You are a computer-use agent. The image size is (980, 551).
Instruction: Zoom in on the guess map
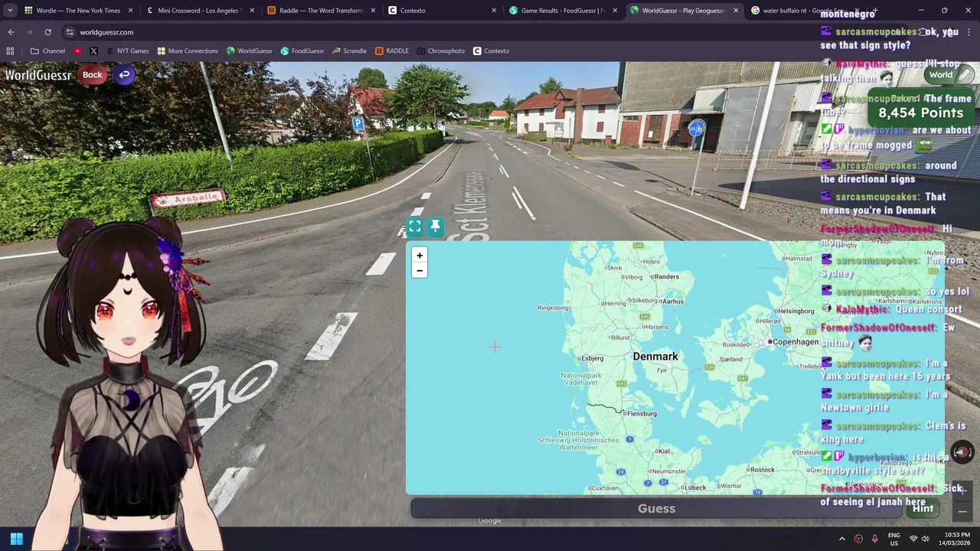tap(419, 255)
